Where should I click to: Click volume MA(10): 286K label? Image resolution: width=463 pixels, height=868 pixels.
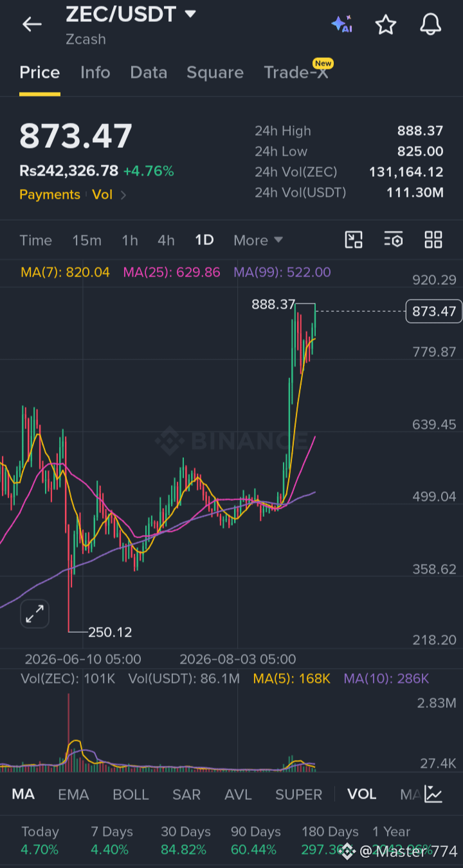point(386,678)
